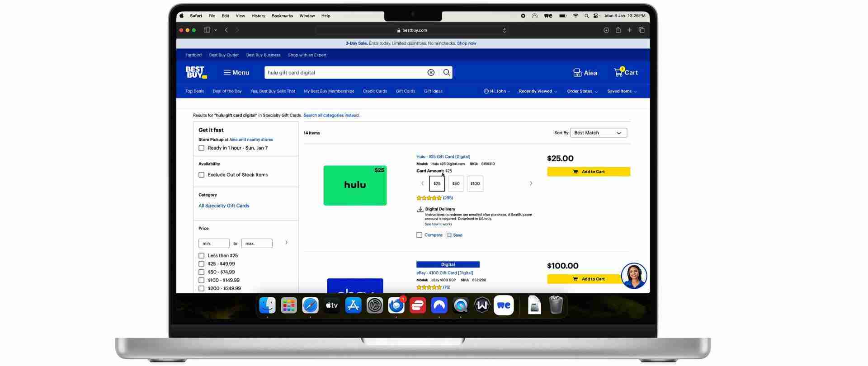Open Spotlight search in the menu bar
868x366 pixels.
(x=586, y=16)
